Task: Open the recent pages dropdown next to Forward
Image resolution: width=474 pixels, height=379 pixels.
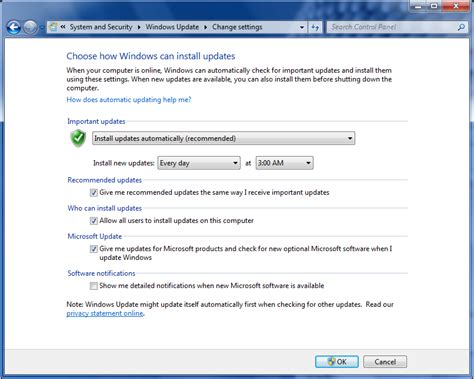Action: pos(42,28)
